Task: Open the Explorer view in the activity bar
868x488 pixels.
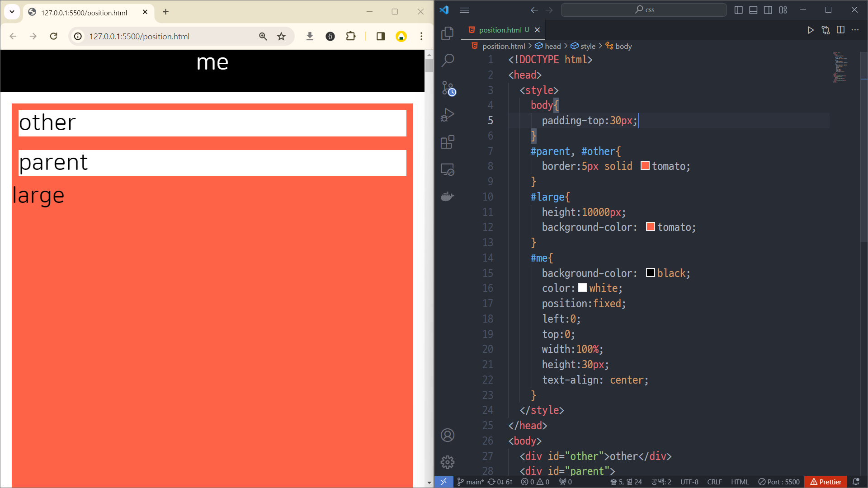Action: point(447,33)
